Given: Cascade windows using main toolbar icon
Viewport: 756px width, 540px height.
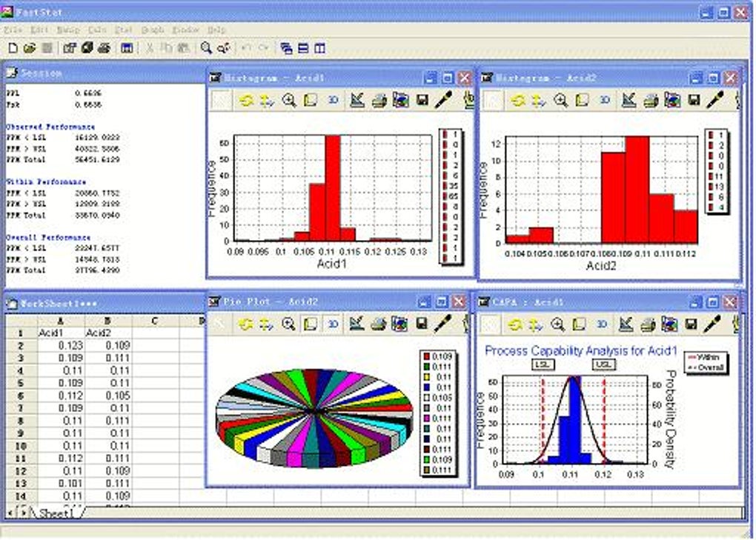Looking at the screenshot, I should (x=286, y=48).
